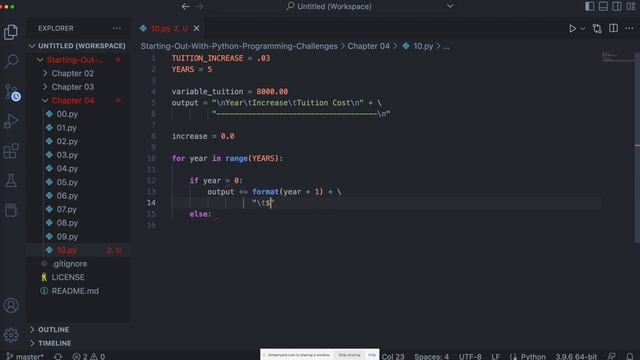This screenshot has height=360, width=640.
Task: Split the editor to the right
Action: point(613,28)
